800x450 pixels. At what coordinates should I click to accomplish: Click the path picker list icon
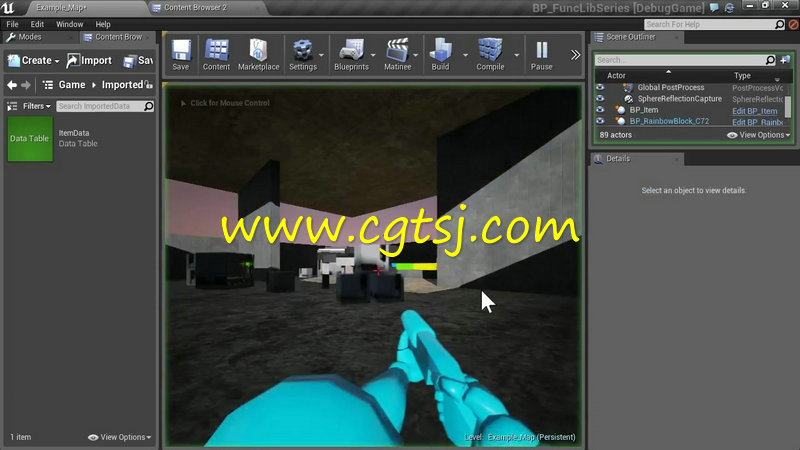click(x=47, y=85)
